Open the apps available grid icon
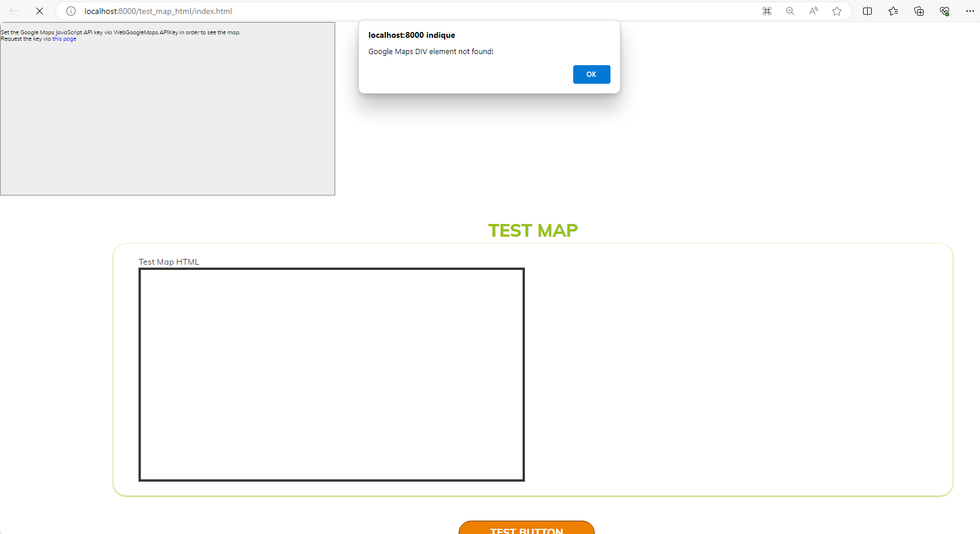Image resolution: width=980 pixels, height=534 pixels. pos(767,11)
